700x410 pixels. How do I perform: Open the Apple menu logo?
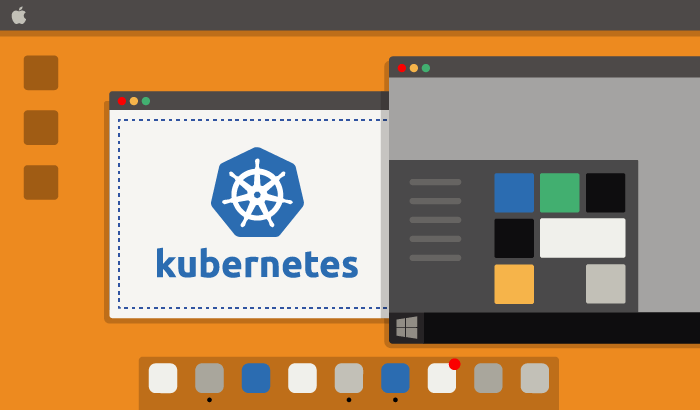click(19, 16)
